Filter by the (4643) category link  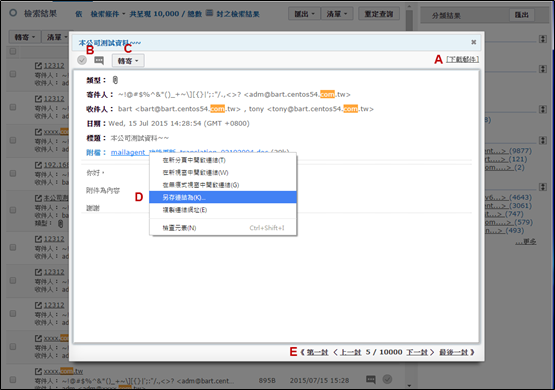[508, 197]
